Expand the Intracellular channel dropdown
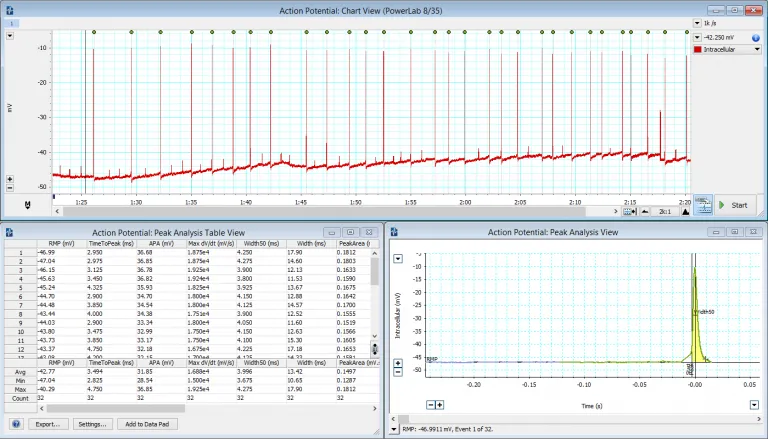This screenshot has width=768, height=439. (756, 49)
